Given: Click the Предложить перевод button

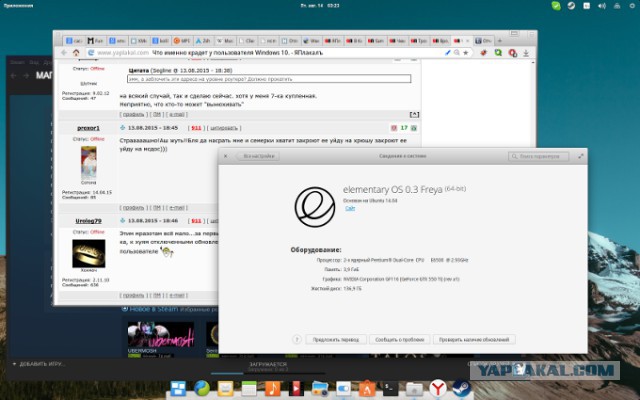Looking at the screenshot, I should coord(336,340).
